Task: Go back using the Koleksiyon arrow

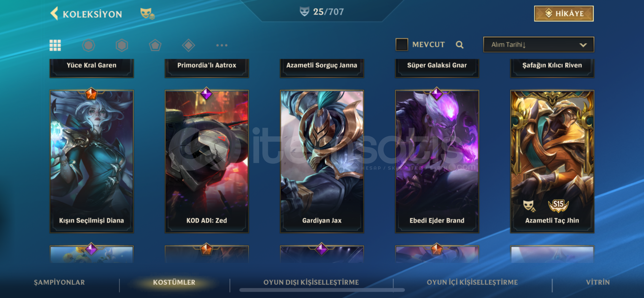Action: [54, 13]
